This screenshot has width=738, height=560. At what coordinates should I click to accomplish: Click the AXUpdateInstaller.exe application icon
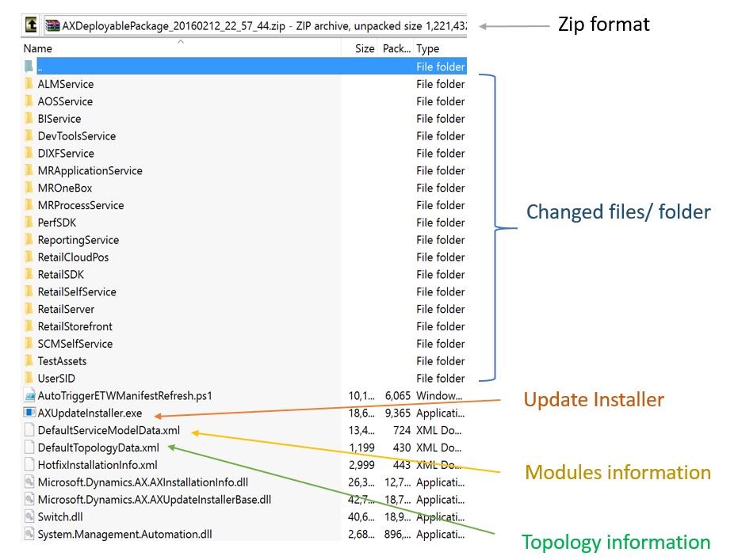pos(29,413)
